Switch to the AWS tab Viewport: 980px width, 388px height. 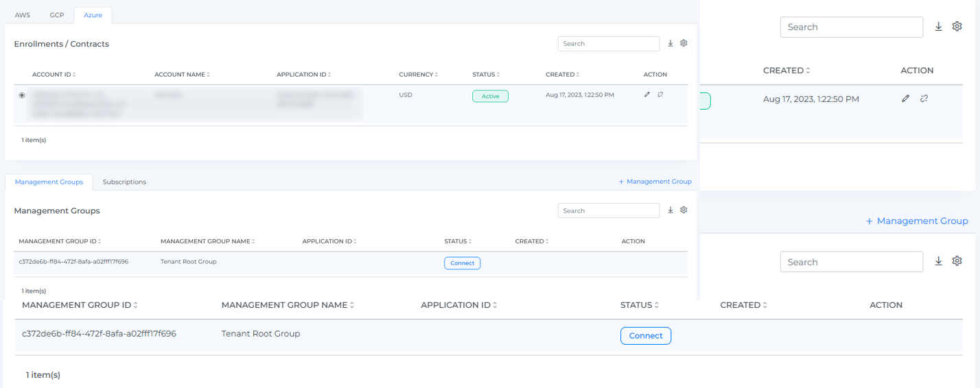pos(23,15)
